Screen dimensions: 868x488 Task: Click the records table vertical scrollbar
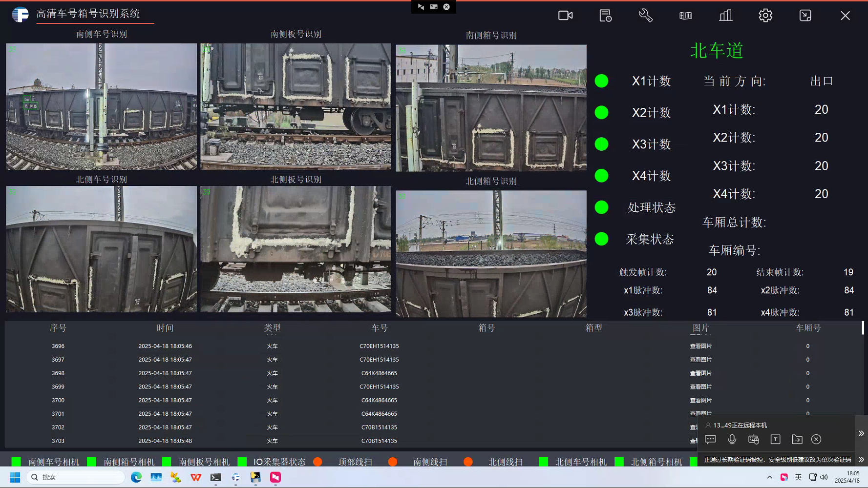(863, 328)
